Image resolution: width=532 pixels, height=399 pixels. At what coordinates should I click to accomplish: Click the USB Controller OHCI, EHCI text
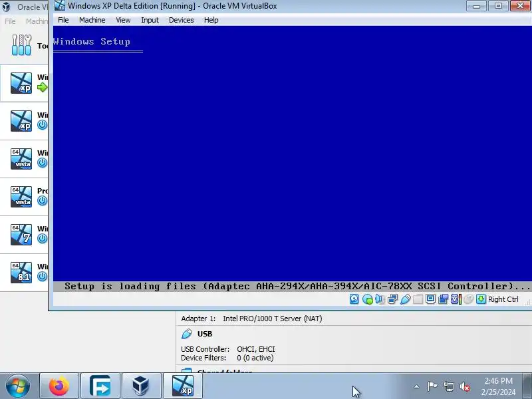pyautogui.click(x=227, y=349)
